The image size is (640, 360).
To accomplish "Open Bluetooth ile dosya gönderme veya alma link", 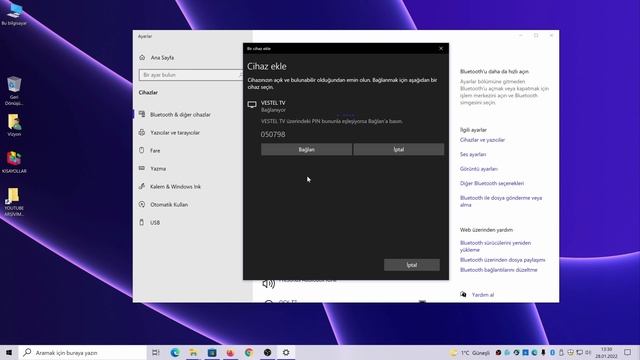I will point(501,201).
